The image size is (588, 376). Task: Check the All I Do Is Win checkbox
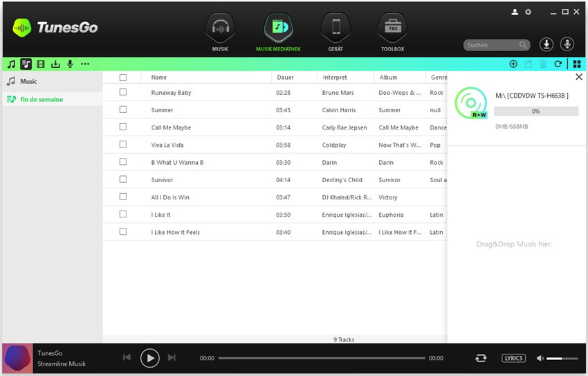123,197
